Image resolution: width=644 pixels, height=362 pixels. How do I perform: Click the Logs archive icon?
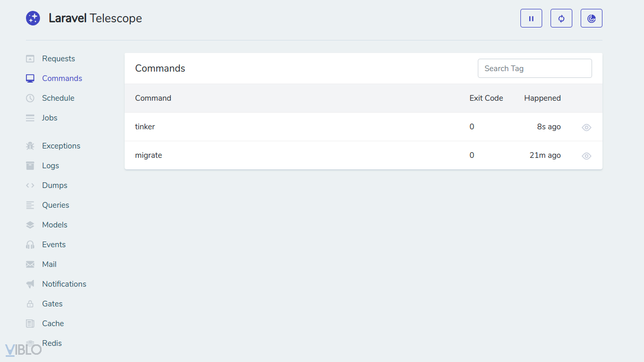coord(30,166)
